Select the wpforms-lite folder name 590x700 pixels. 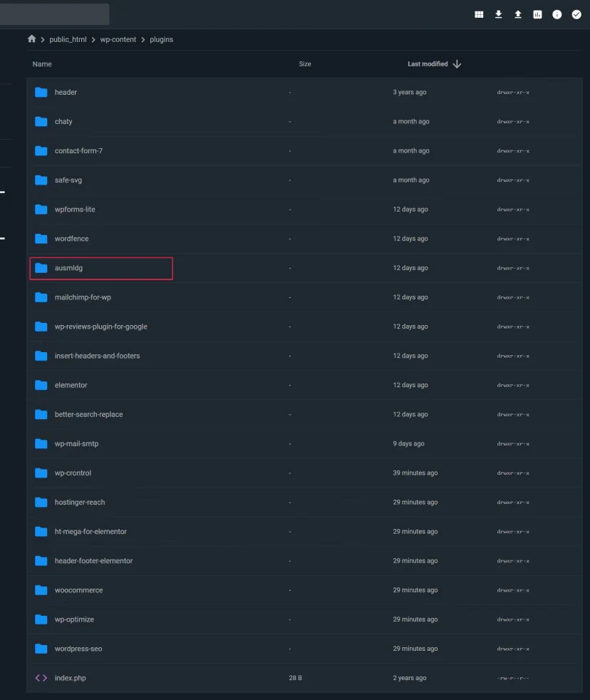75,210
